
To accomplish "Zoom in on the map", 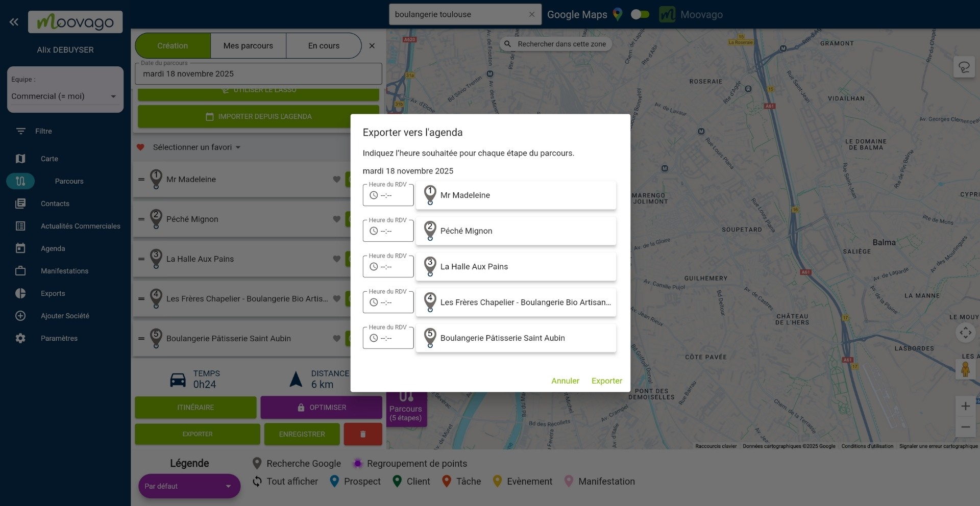I will (965, 406).
